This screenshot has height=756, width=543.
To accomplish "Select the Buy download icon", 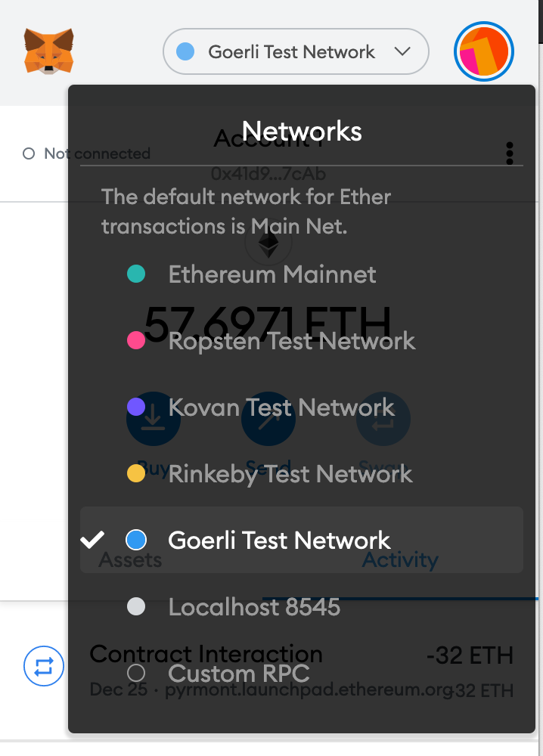I will tap(154, 419).
